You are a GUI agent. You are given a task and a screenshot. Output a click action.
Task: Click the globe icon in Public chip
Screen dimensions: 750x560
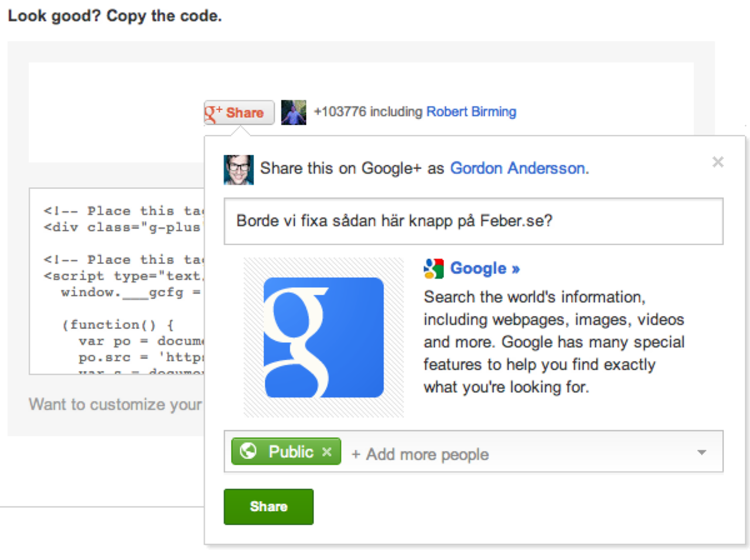tap(248, 451)
